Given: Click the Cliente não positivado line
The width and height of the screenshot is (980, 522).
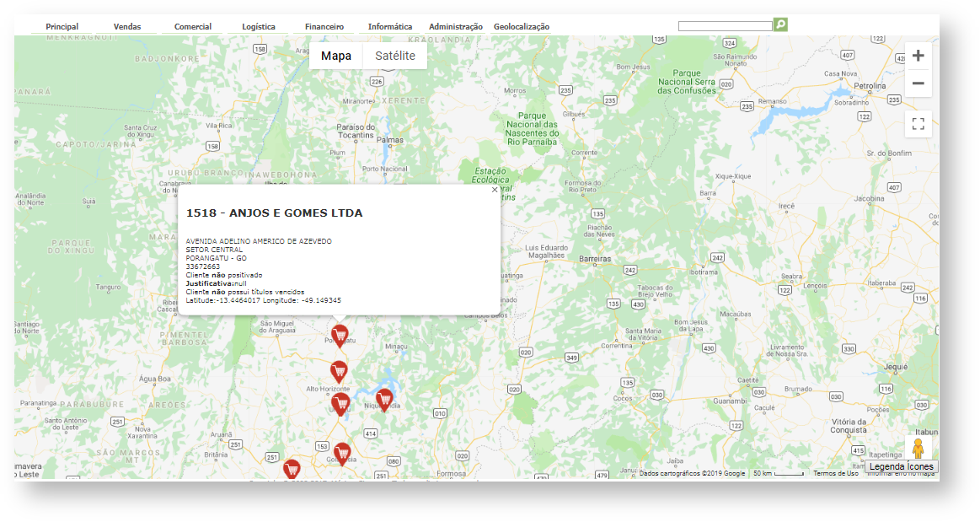Looking at the screenshot, I should (x=224, y=275).
